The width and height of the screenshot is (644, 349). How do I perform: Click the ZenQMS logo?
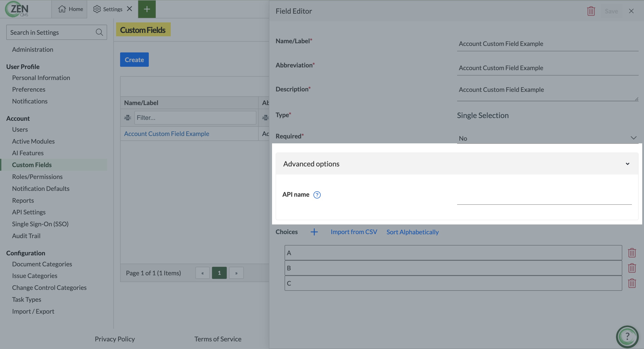point(17,9)
